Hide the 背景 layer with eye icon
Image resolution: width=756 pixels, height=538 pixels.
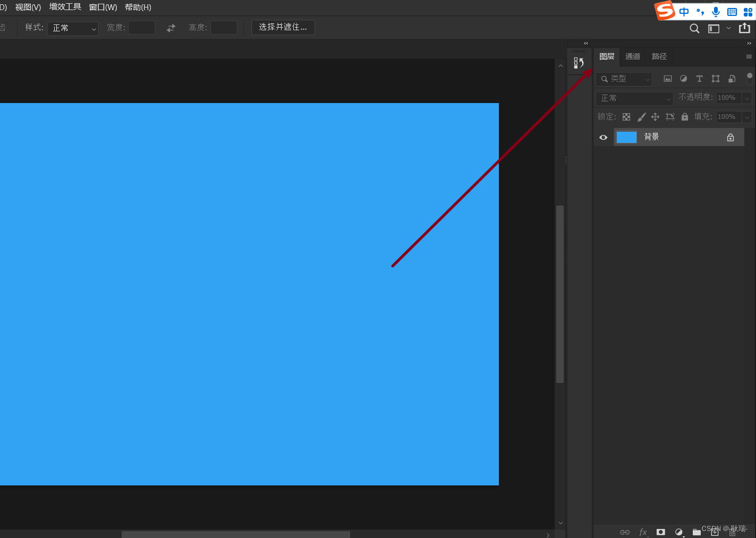click(604, 137)
